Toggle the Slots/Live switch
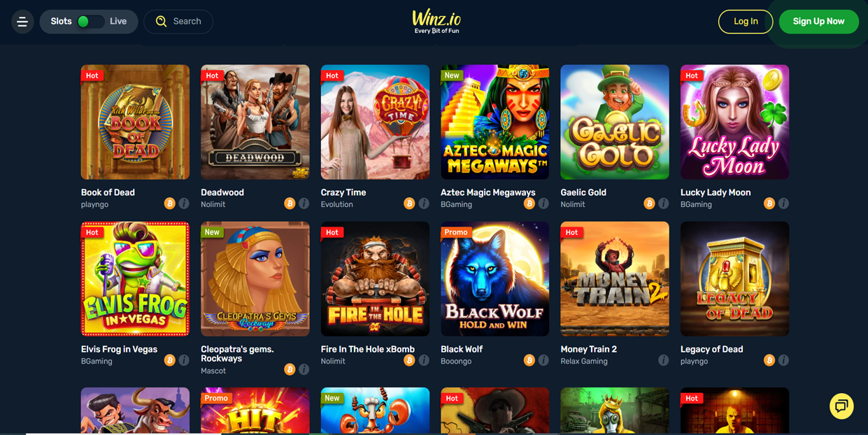 click(x=89, y=22)
